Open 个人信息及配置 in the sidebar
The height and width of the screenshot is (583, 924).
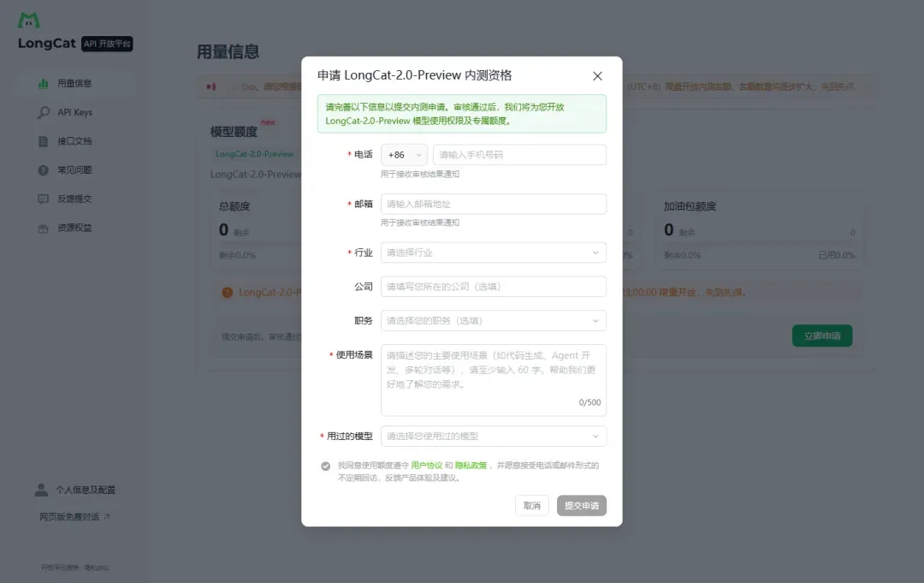pyautogui.click(x=74, y=490)
